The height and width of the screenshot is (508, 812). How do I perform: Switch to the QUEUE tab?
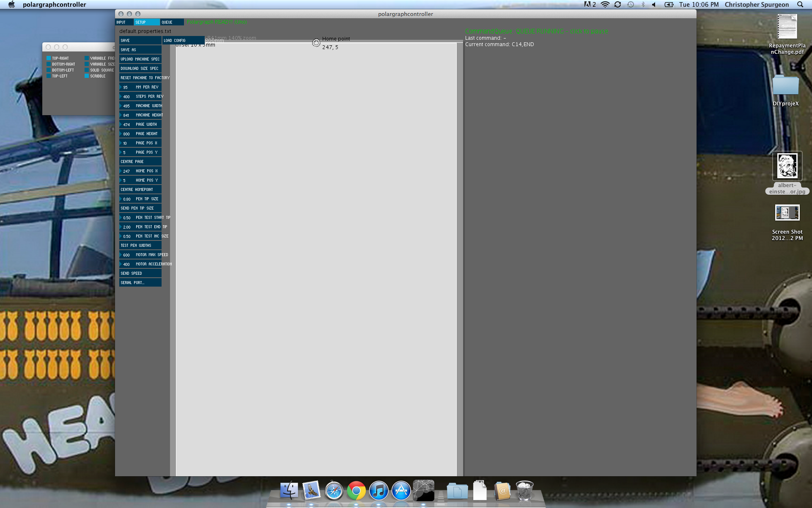(171, 22)
